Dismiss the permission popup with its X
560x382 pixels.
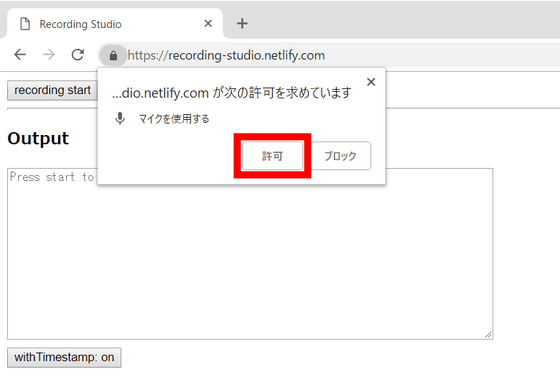371,82
